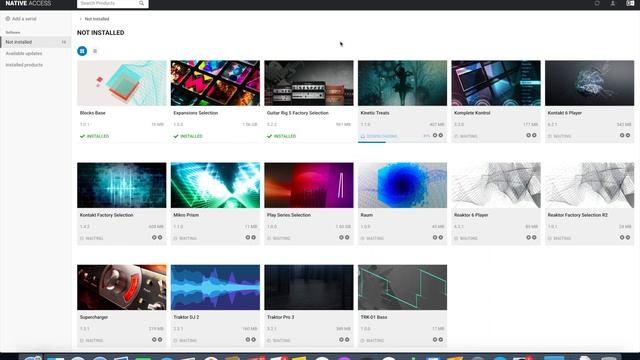
Task: Open the Kinetic Treats artwork
Action: coord(402,83)
